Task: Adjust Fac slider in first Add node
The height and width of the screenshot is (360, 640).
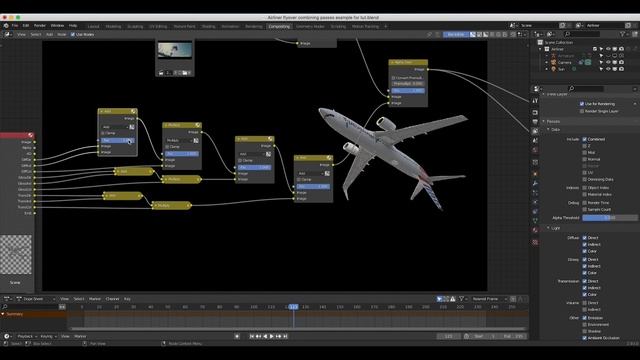Action: pos(118,140)
